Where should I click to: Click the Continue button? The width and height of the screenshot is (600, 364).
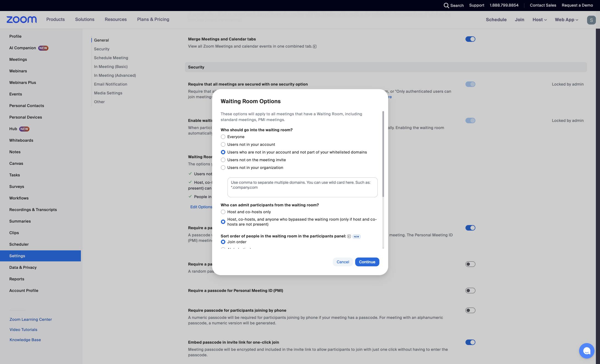click(x=367, y=262)
